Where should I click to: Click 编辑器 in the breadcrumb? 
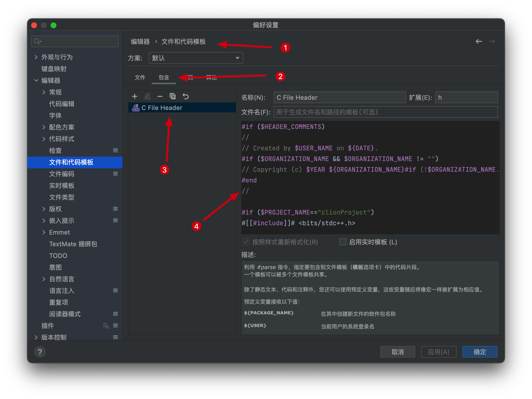[140, 42]
